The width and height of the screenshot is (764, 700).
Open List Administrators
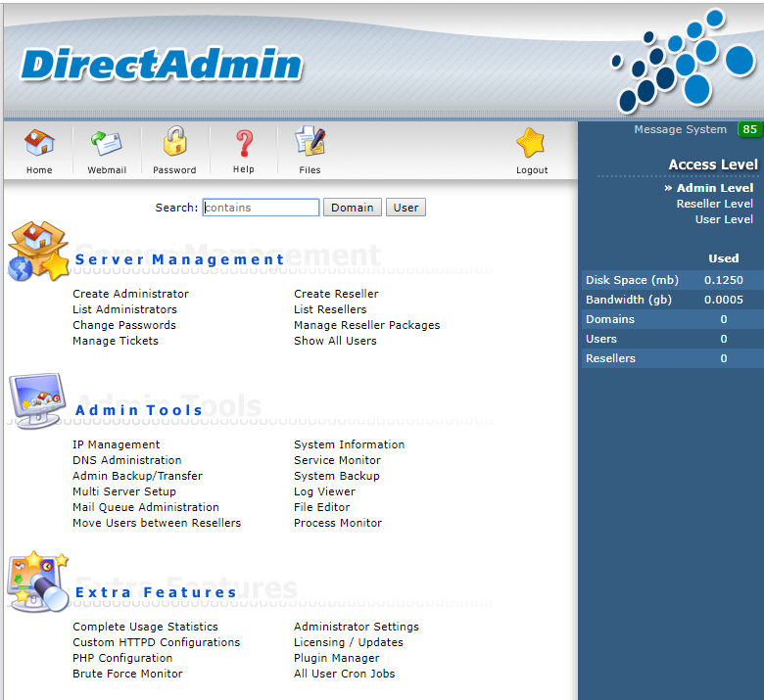click(124, 309)
